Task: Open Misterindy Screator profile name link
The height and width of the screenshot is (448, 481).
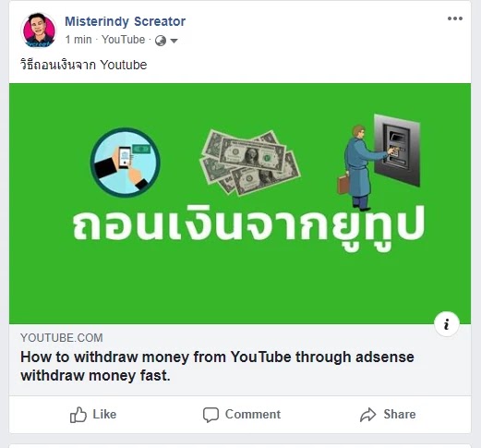Action: (125, 21)
